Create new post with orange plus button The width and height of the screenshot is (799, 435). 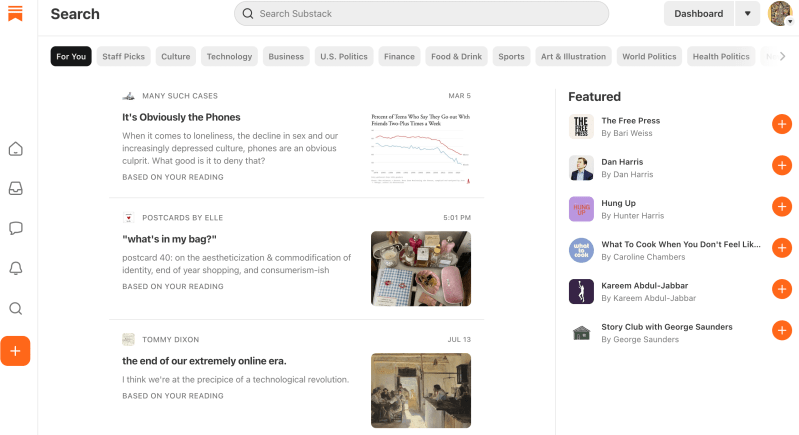tap(15, 351)
